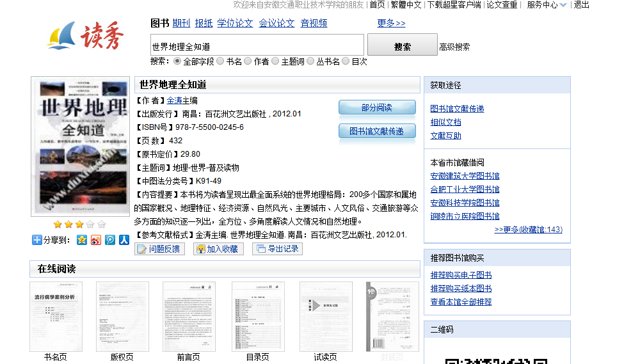
Task: Choose the 主题词 radio option
Action: [275, 61]
